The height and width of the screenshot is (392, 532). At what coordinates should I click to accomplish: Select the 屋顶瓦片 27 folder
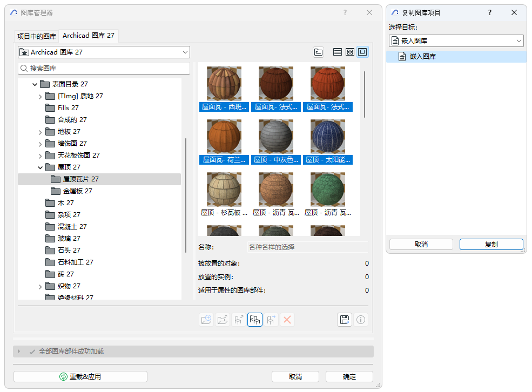point(99,179)
